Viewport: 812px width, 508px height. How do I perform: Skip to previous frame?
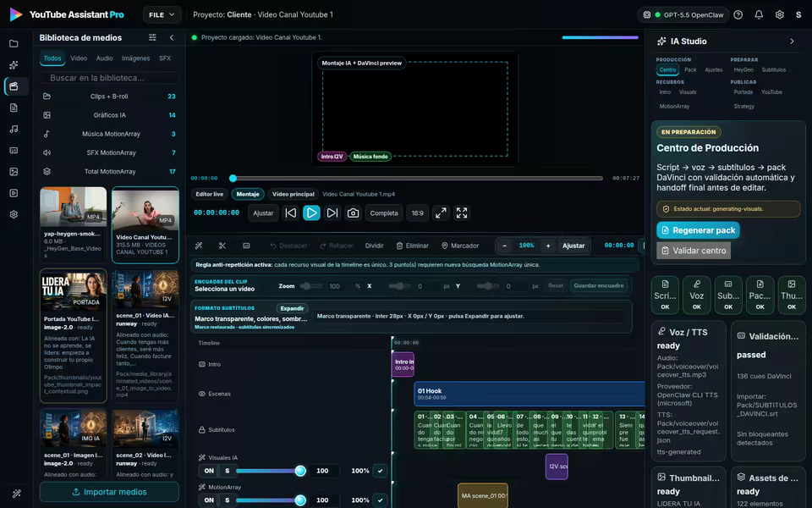pyautogui.click(x=291, y=213)
